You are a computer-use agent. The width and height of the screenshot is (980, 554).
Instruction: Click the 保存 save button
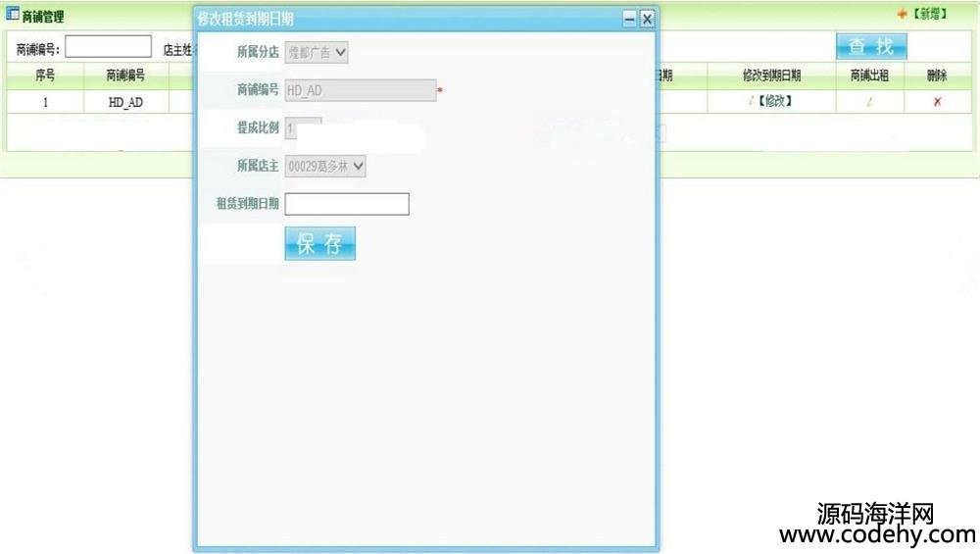tap(320, 243)
